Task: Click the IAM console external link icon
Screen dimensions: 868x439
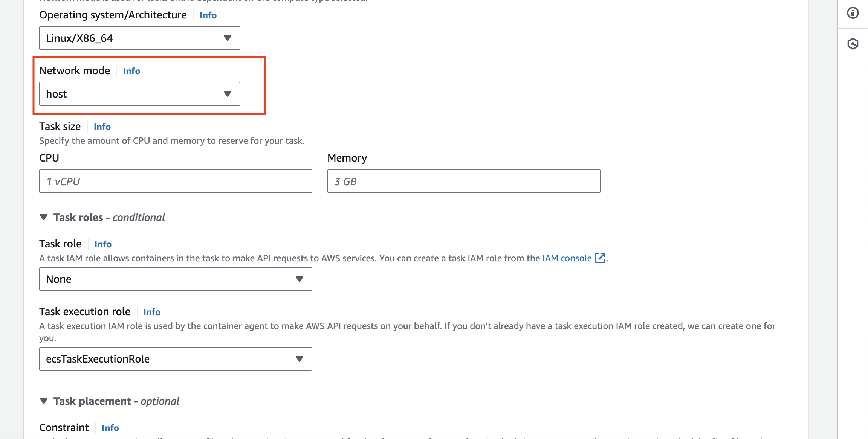Action: pos(601,258)
